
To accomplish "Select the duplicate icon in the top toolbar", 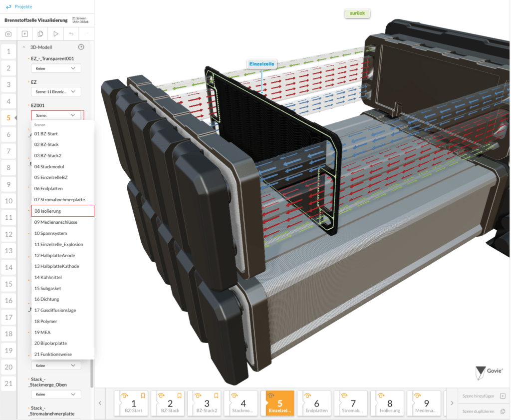I will click(40, 33).
